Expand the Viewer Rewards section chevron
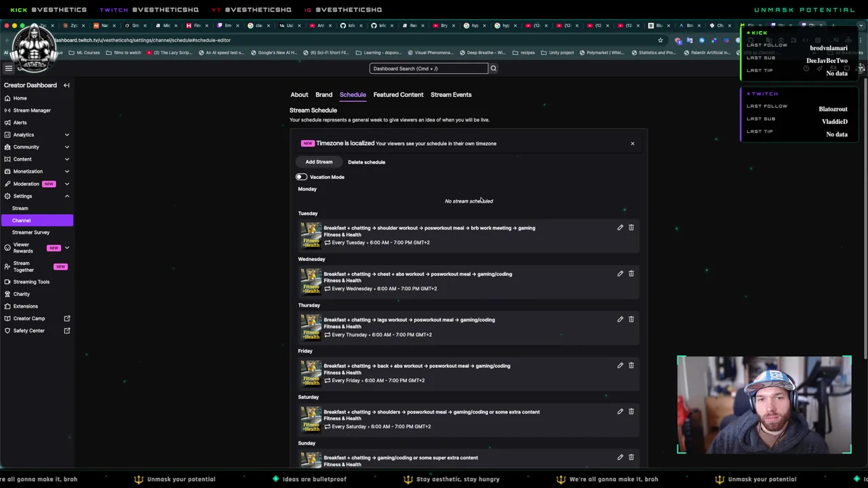868x488 pixels. [x=66, y=248]
